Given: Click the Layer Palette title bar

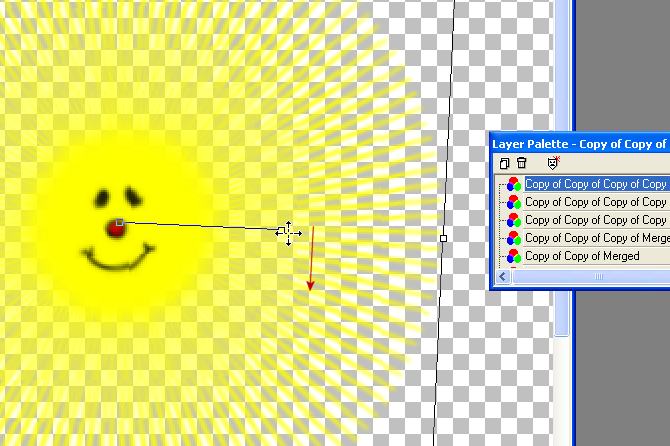Looking at the screenshot, I should tap(580, 144).
